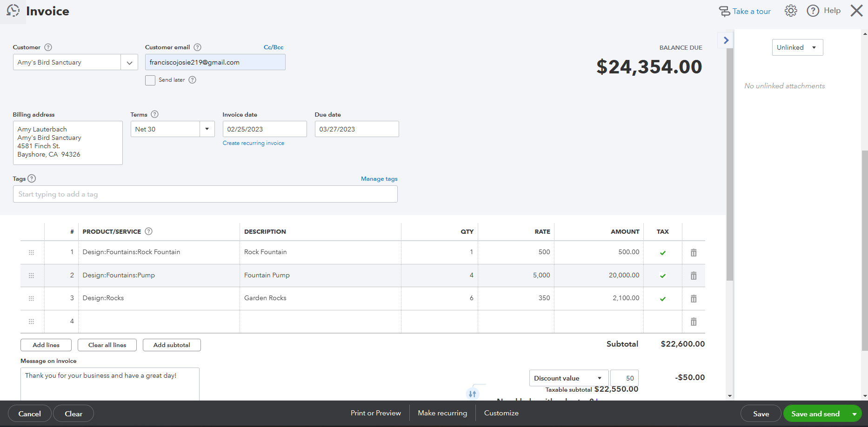The width and height of the screenshot is (868, 427).
Task: Click the Design:Fountains:Pump product cell
Action: coord(159,276)
